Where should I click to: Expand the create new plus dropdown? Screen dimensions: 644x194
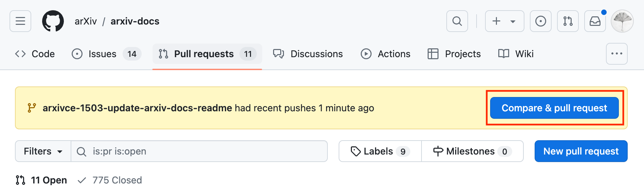(505, 21)
